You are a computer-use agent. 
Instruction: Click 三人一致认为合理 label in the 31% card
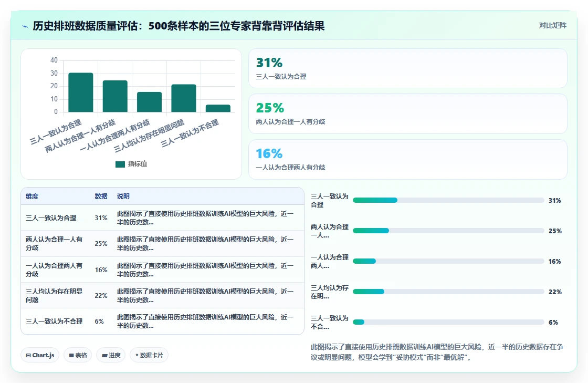click(281, 77)
